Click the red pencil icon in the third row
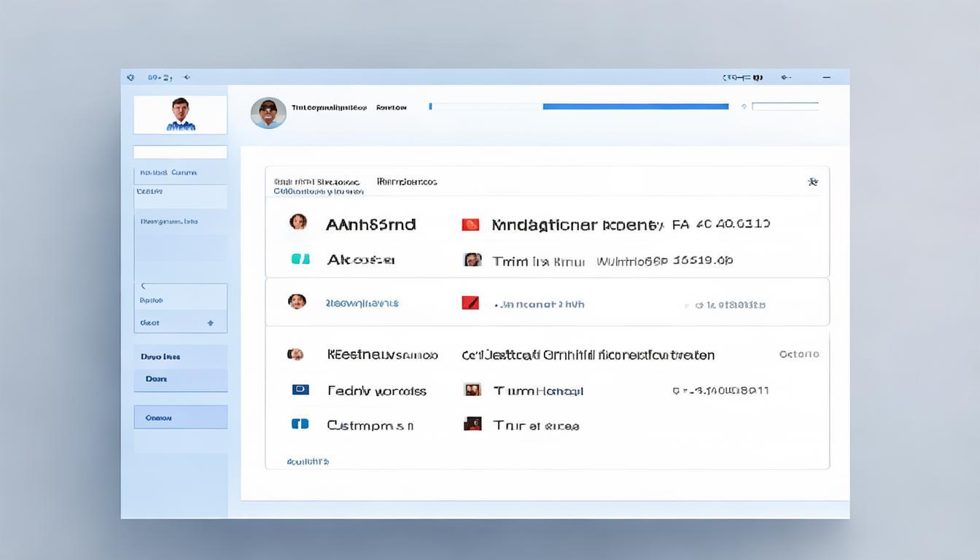The image size is (980, 560). (x=470, y=303)
